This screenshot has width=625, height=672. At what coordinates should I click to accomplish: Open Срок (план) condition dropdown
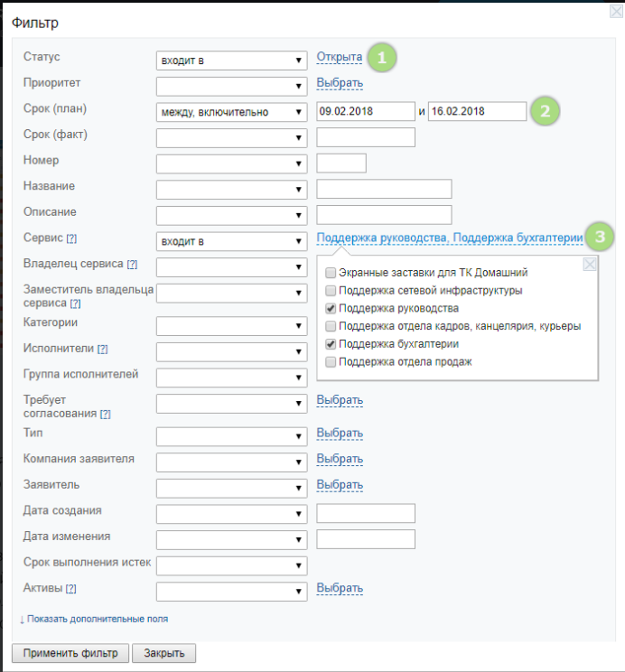point(231,112)
